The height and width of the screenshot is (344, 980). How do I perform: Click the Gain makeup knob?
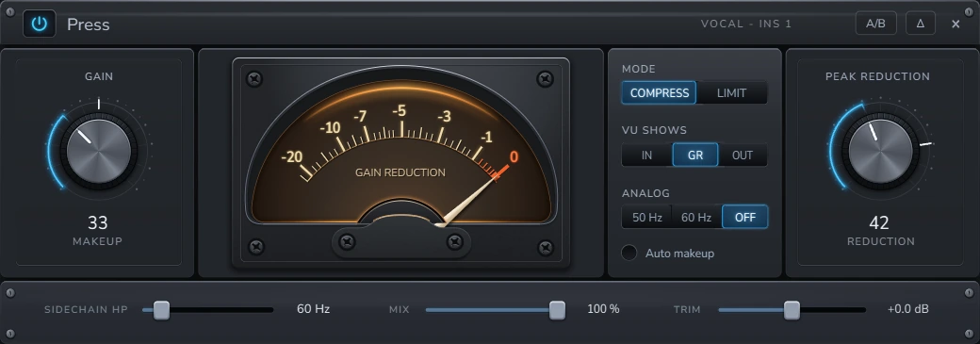(99, 152)
